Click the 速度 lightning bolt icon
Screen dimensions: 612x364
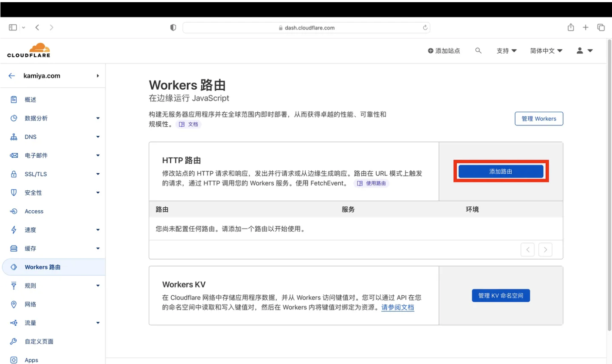click(14, 230)
